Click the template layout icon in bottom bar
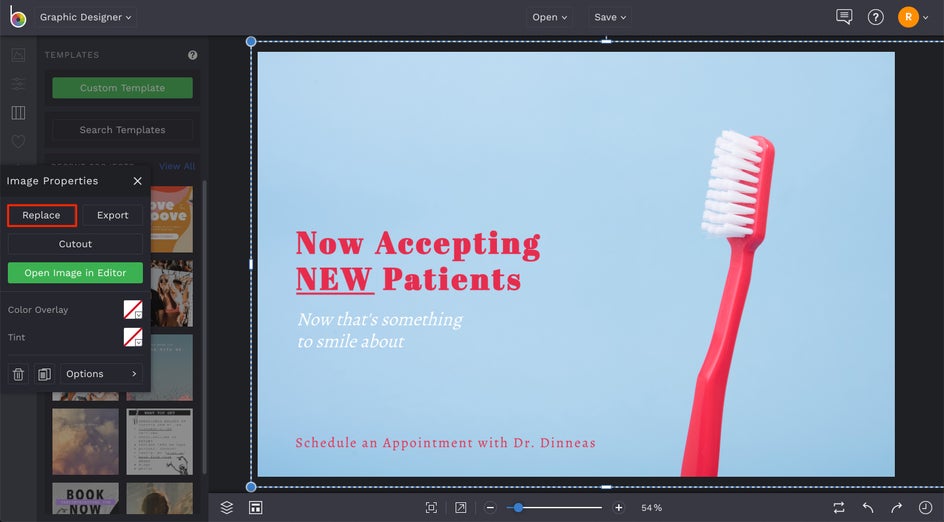This screenshot has width=944, height=522. [x=255, y=508]
